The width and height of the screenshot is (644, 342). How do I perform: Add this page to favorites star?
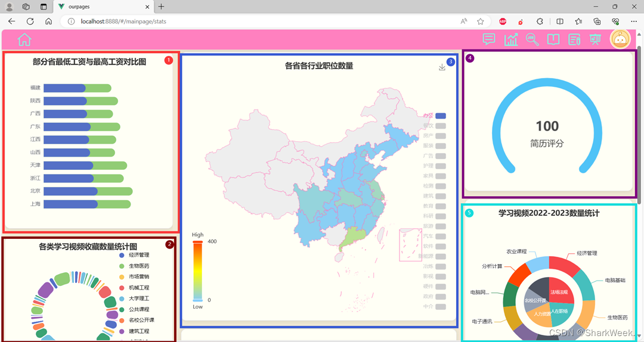pos(481,21)
